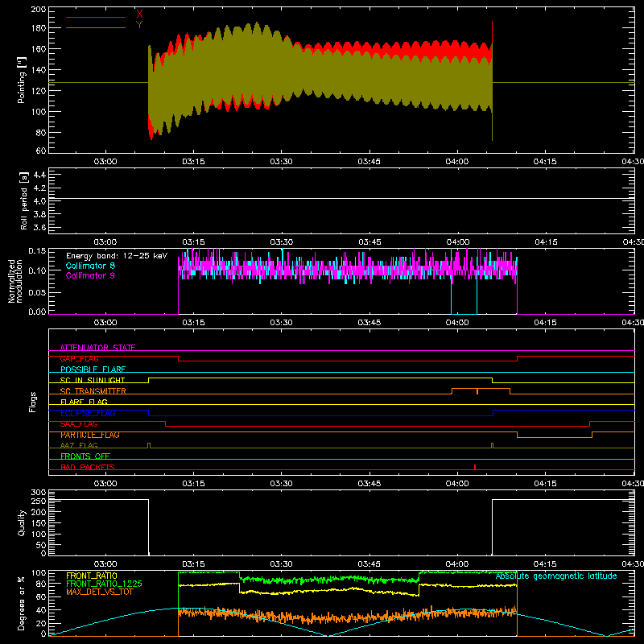
Task: Click the 0.15 tick label on modulation axis
Action: 37,250
